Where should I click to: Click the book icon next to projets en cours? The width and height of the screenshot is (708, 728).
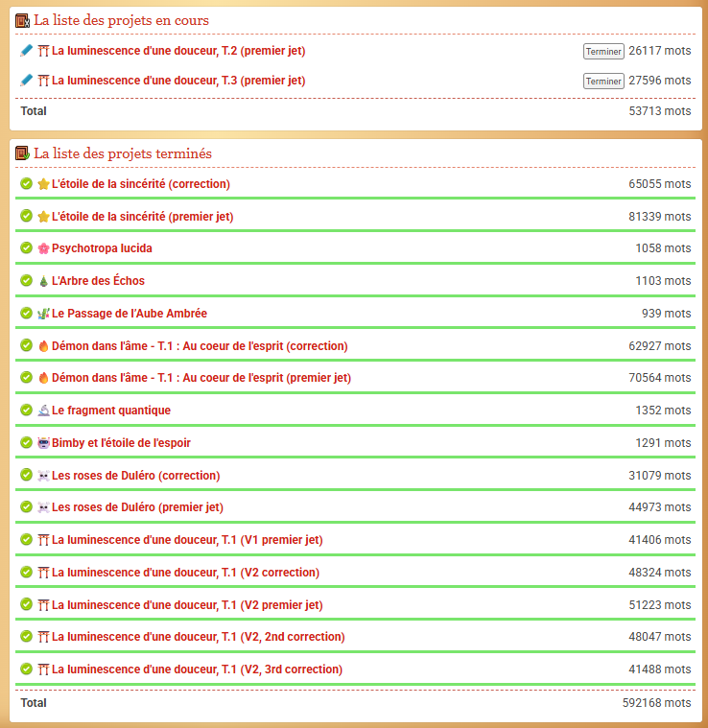point(23,20)
